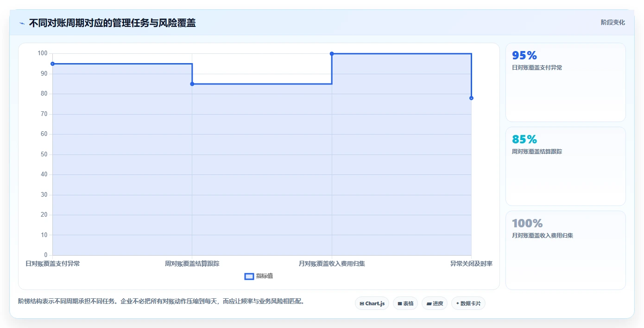Open the 100% 月对账覆盖收入费用归集 card
Image resolution: width=644 pixels, height=328 pixels.
(566, 251)
